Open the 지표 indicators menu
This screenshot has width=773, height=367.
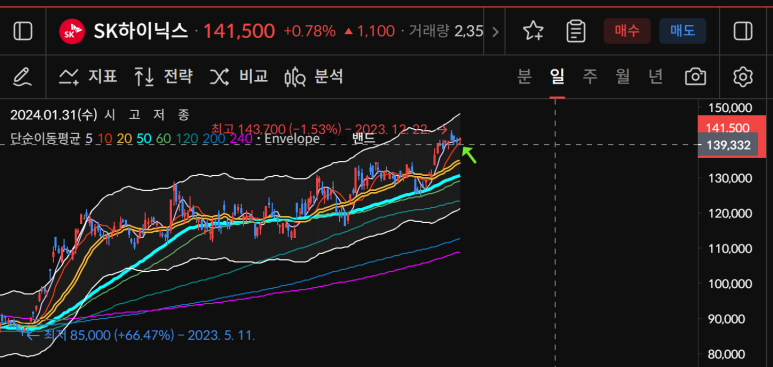click(88, 76)
